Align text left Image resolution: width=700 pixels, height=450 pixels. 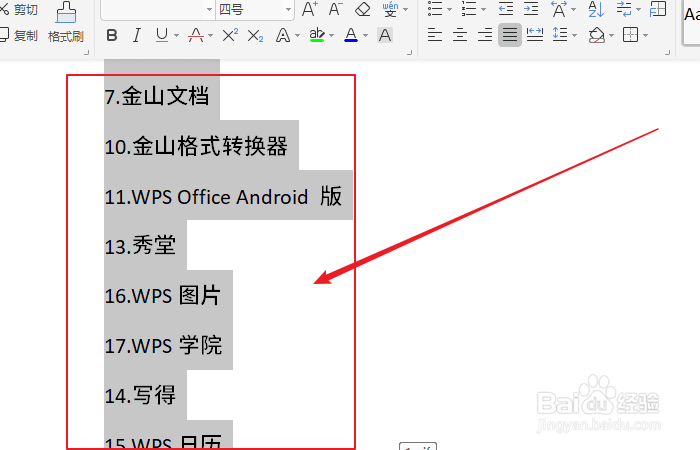tap(435, 35)
